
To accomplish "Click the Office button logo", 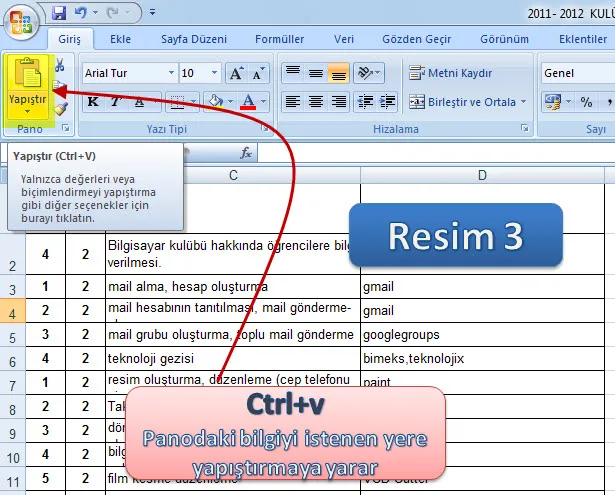I will tap(22, 18).
